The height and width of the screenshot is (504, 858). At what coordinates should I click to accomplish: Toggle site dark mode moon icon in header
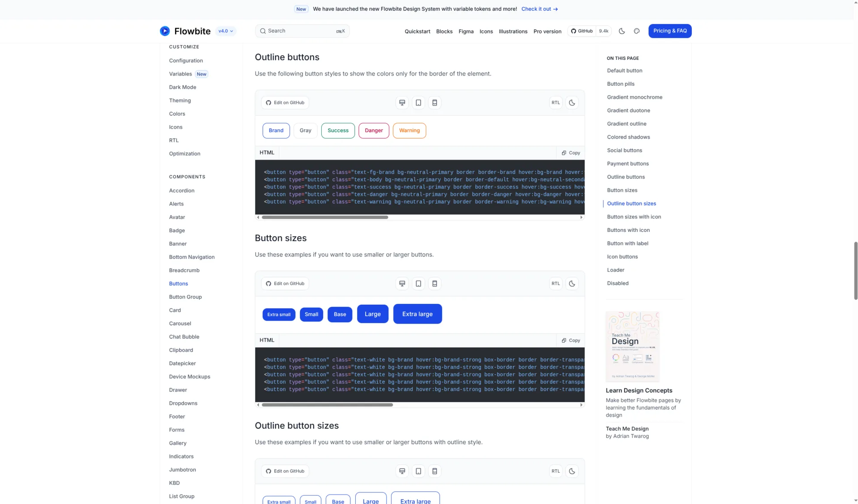622,31
